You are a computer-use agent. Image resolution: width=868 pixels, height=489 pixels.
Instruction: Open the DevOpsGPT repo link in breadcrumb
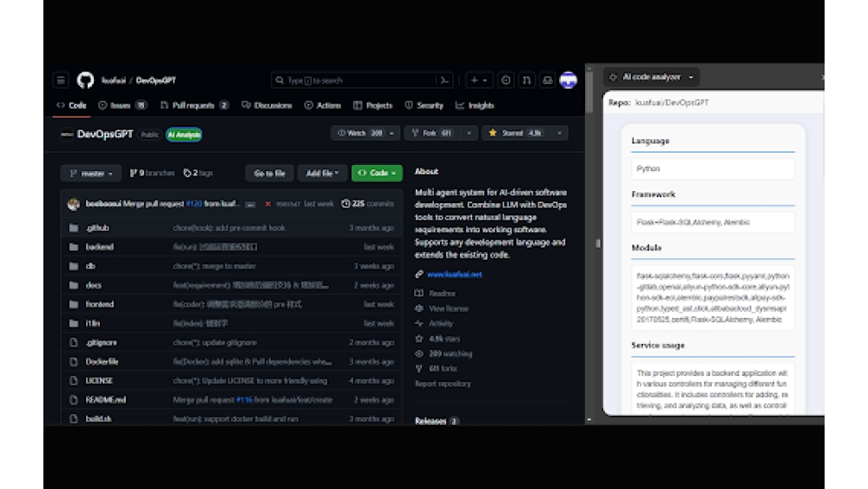156,80
